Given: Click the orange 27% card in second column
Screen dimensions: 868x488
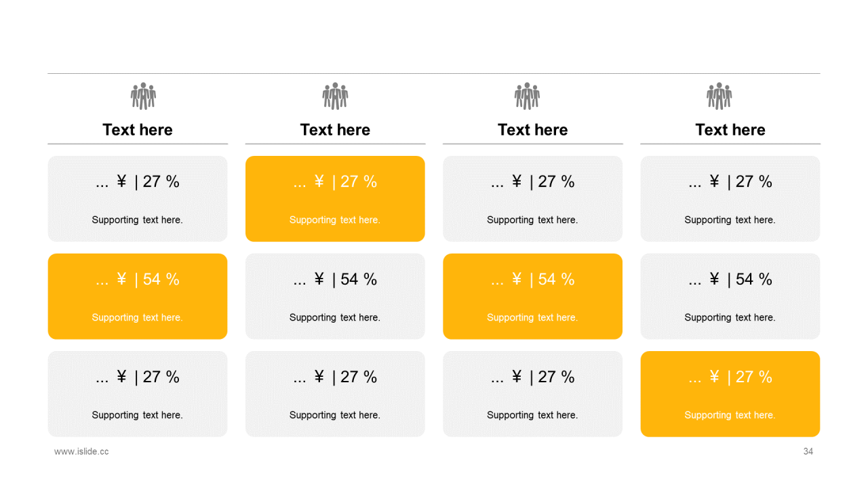Looking at the screenshot, I should click(x=335, y=199).
